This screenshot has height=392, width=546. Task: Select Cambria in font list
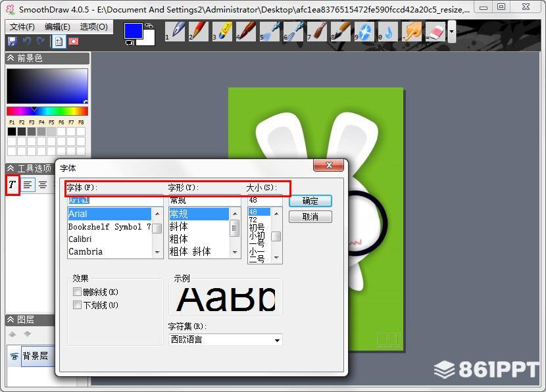109,251
